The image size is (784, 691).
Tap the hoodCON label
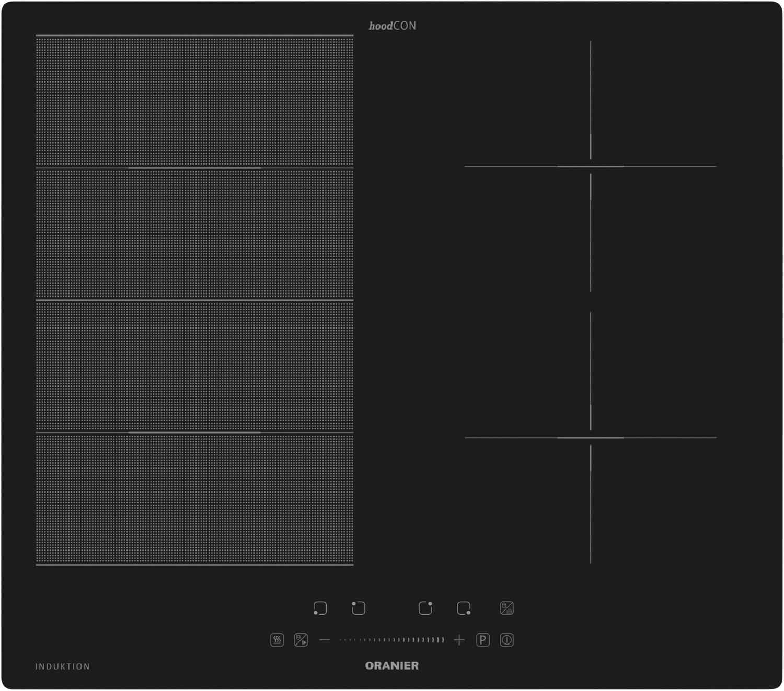click(393, 26)
